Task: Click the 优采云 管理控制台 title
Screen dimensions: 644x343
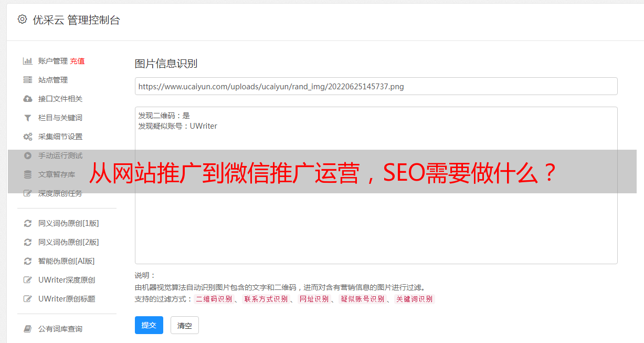Action: click(x=76, y=20)
